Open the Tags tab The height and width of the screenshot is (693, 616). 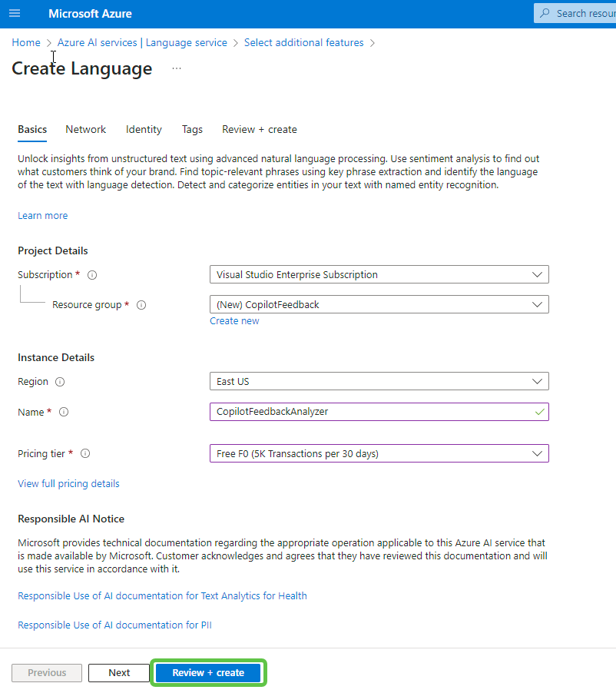[192, 129]
